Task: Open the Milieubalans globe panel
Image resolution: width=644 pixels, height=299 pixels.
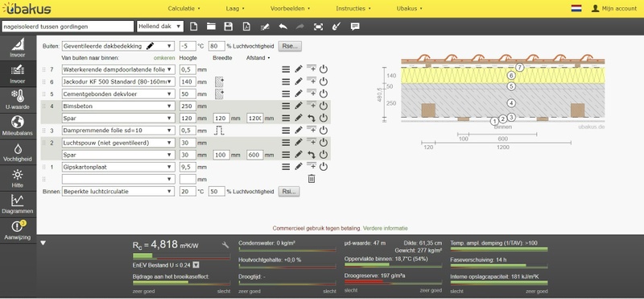Action: click(18, 127)
